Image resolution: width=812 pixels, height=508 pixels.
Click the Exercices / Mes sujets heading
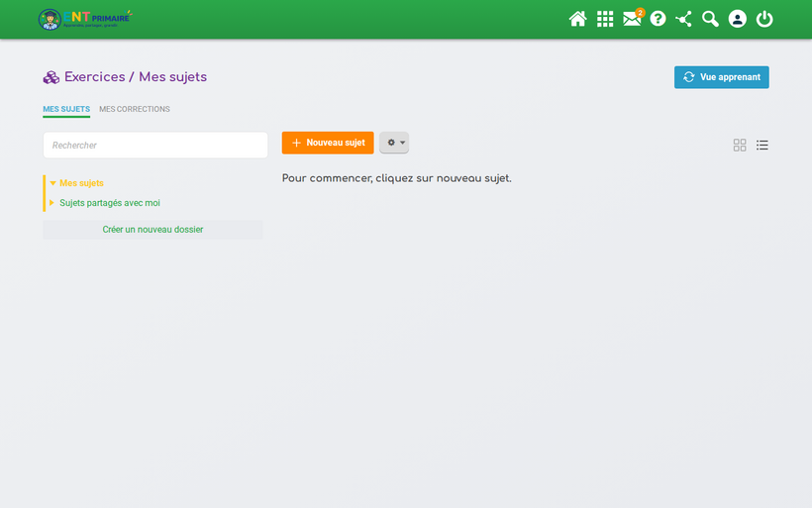click(136, 77)
